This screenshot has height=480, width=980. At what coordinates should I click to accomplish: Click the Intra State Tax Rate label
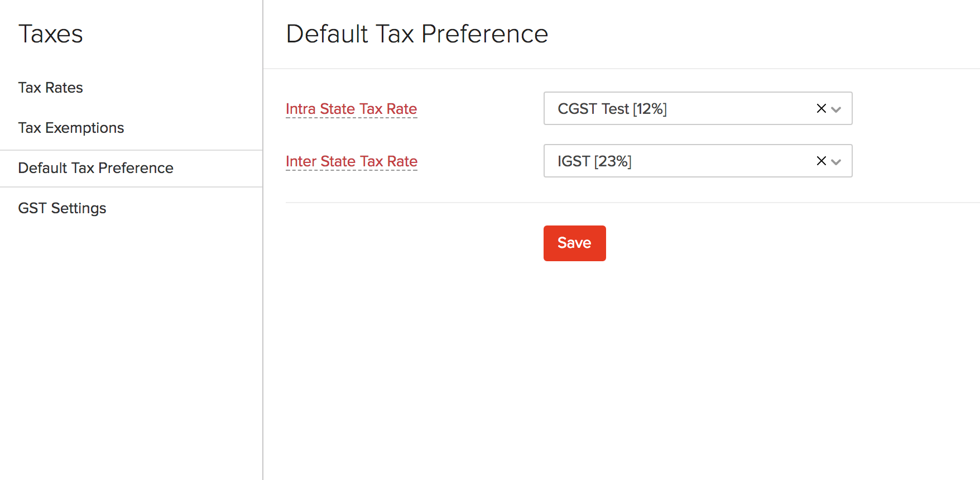coord(351,109)
